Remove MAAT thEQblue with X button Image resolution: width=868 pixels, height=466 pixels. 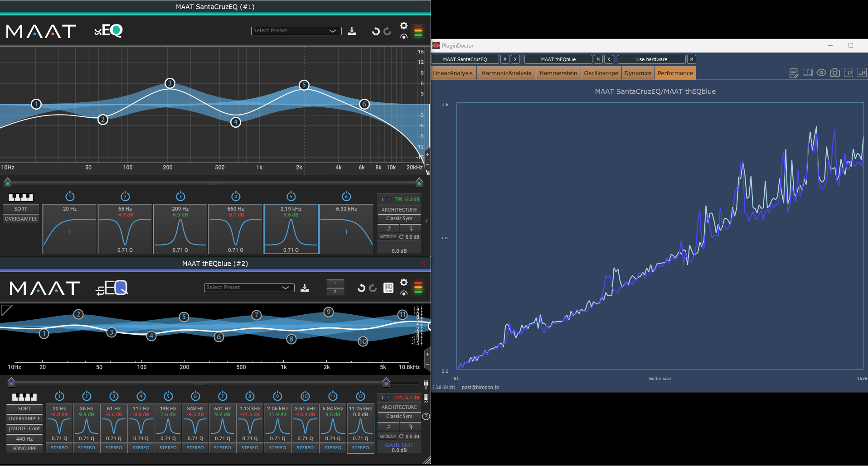(x=609, y=59)
